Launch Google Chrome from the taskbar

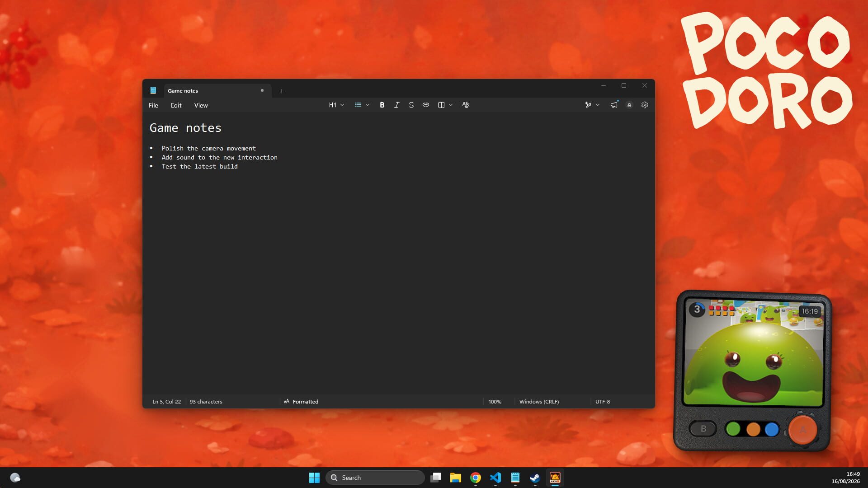pos(475,478)
